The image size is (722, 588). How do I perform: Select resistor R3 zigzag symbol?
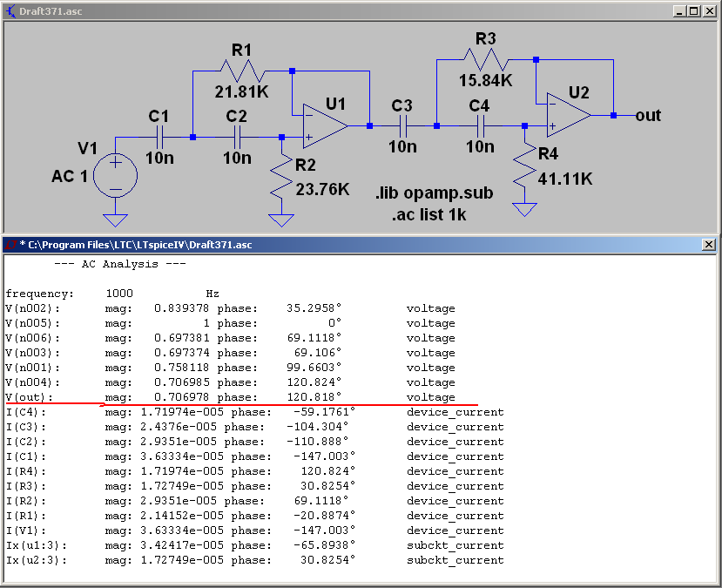(x=486, y=59)
